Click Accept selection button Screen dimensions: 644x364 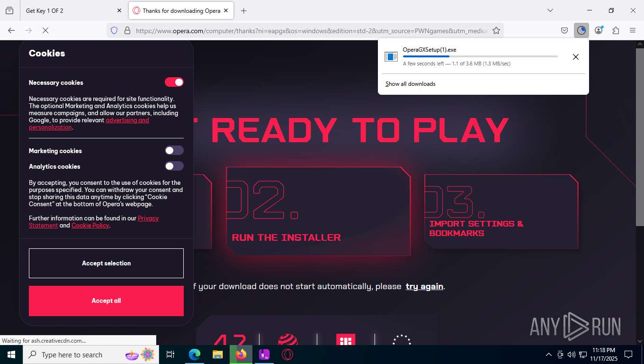[x=106, y=263]
